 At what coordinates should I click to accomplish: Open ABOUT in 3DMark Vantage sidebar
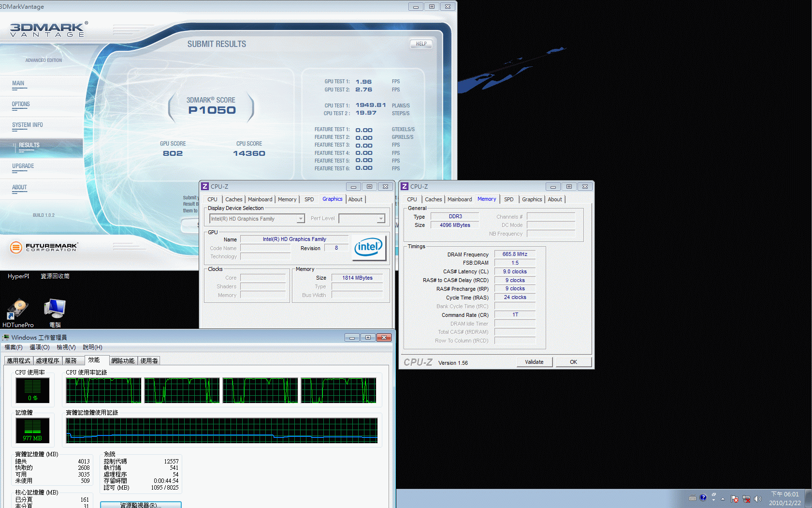[19, 187]
